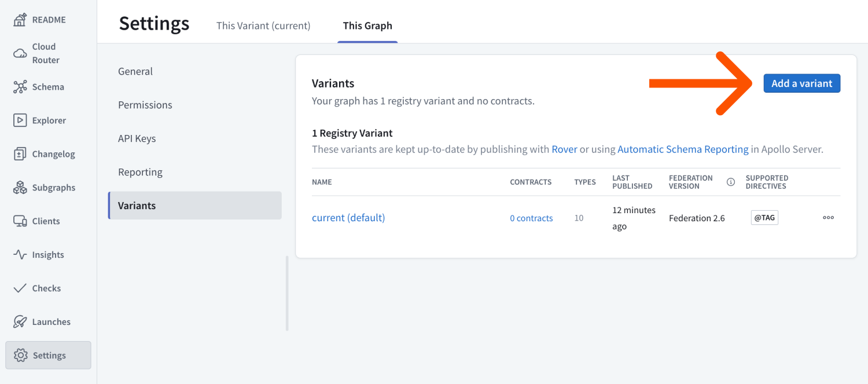View the Insights dashboard
The height and width of the screenshot is (384, 868).
[x=49, y=254]
